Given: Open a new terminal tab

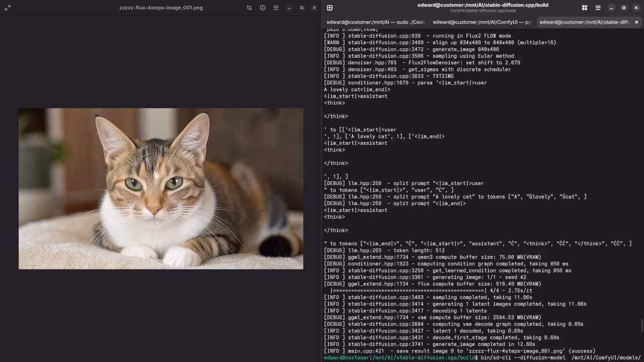Looking at the screenshot, I should click(330, 8).
